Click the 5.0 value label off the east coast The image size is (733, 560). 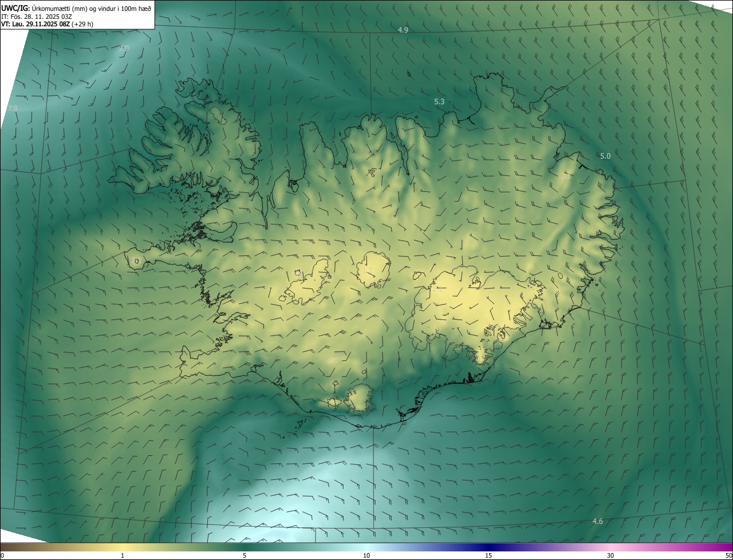point(605,156)
